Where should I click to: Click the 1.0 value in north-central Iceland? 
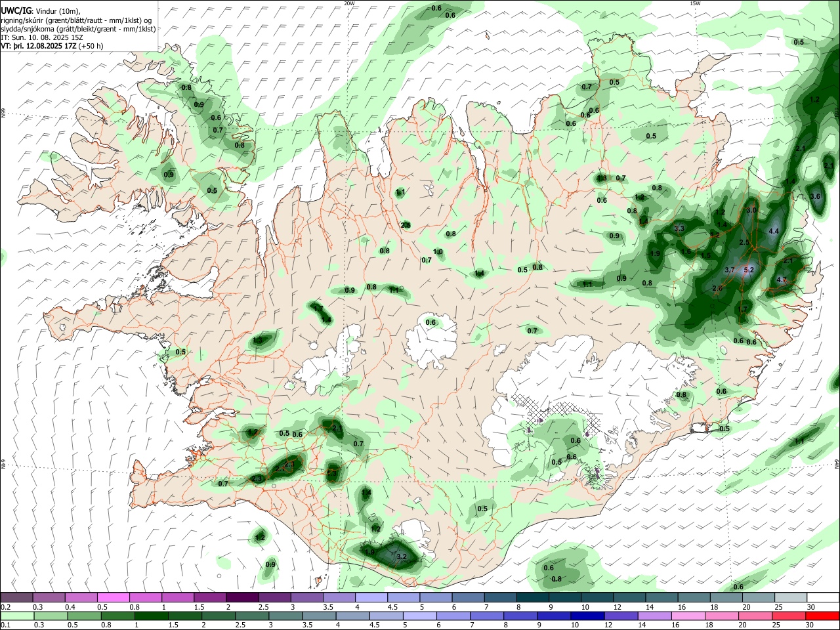pyautogui.click(x=438, y=251)
